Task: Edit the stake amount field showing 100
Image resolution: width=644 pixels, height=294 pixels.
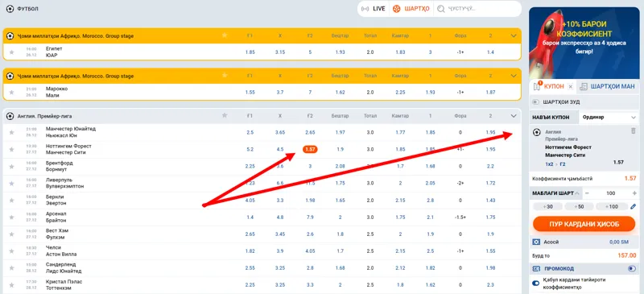Action: (x=611, y=193)
